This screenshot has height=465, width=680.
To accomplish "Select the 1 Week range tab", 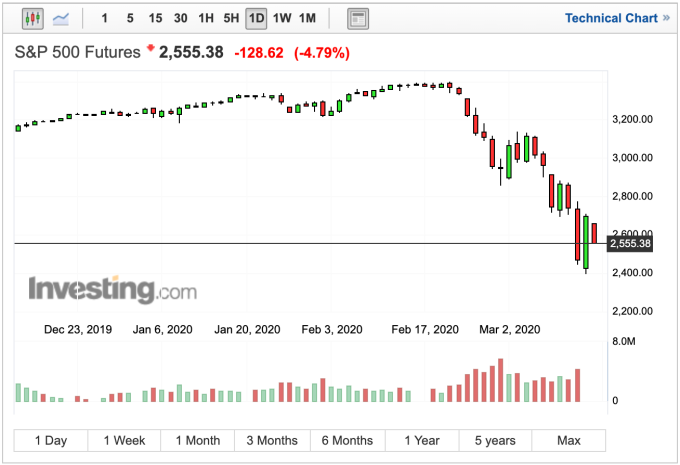I will point(124,441).
